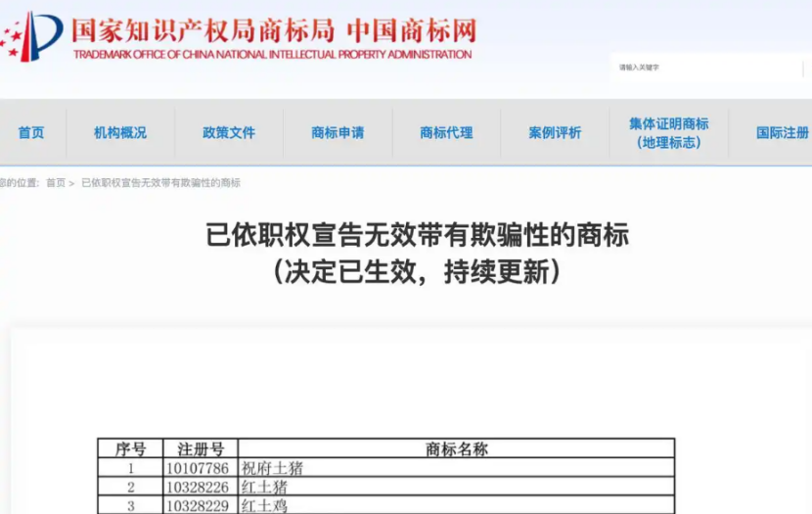This screenshot has width=812, height=514.
Task: Click registration number 10107786
Action: [x=198, y=468]
